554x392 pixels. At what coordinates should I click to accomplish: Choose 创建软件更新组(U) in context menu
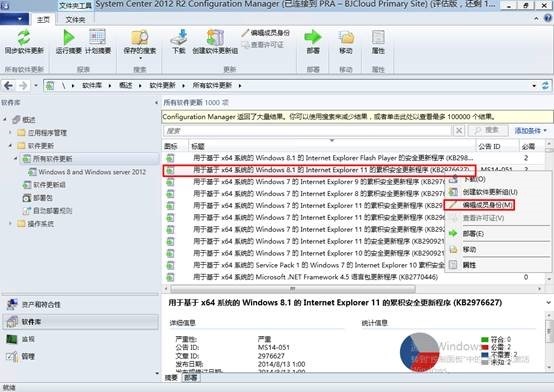[x=497, y=192]
